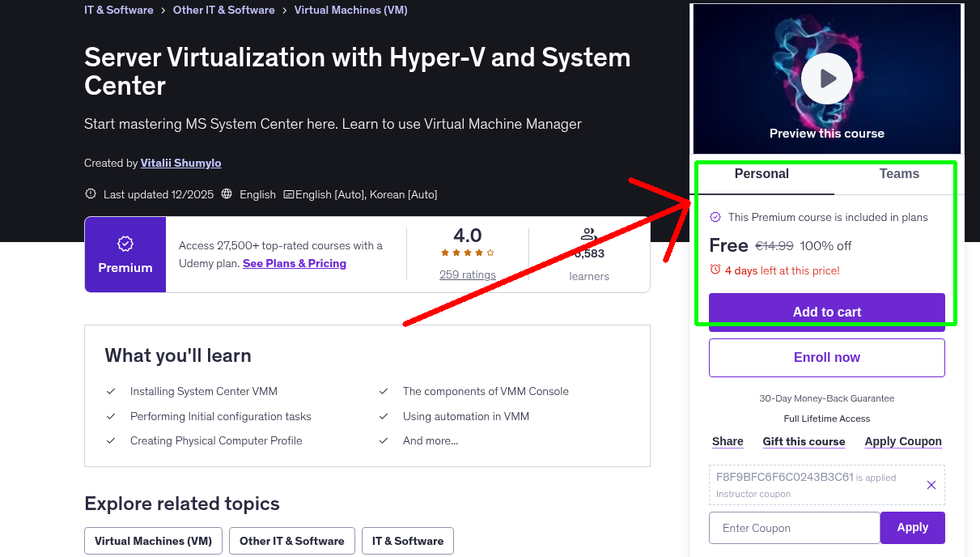The height and width of the screenshot is (557, 980).
Task: Switch to the Teams tab
Action: [x=898, y=173]
